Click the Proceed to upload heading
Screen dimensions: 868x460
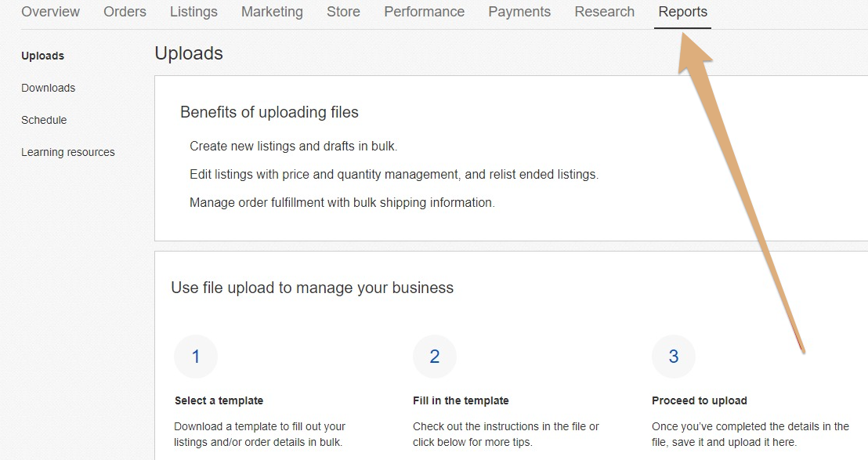[x=699, y=400]
